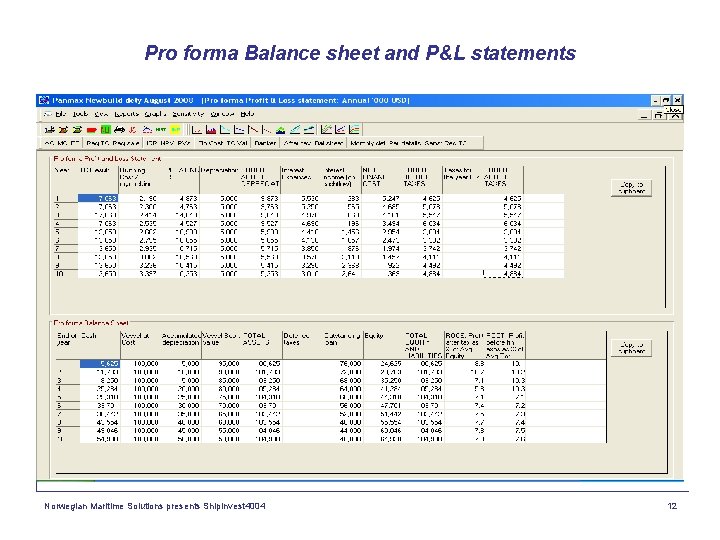
Task: Click the yellow highlighted toolbar icon
Action: point(176,130)
